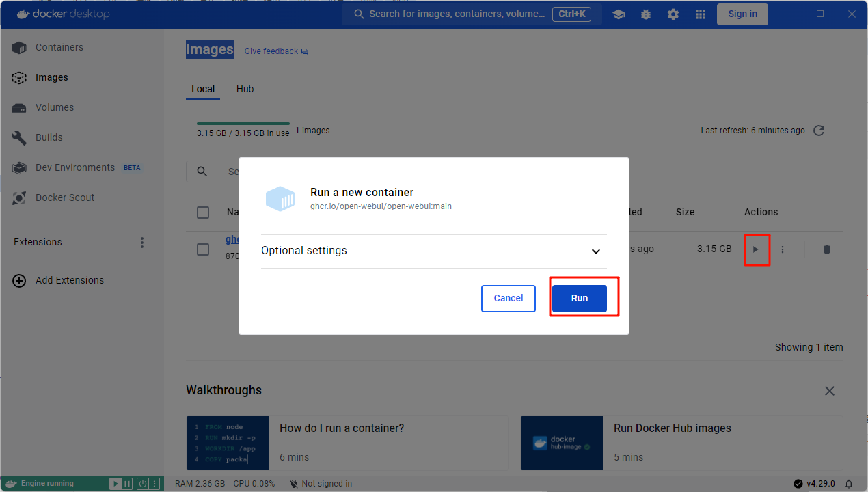Click the Add Extensions plus icon

point(19,280)
